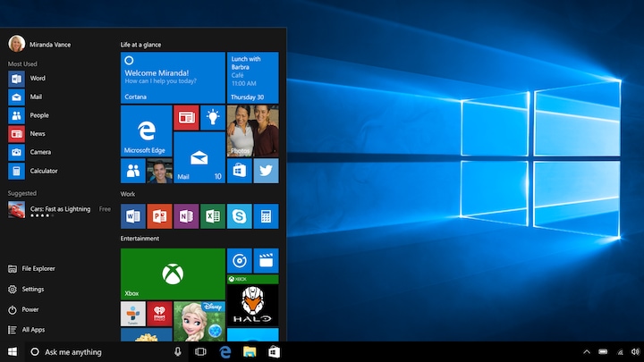The height and width of the screenshot is (362, 644).
Task: Open the Photos tile
Action: click(252, 130)
